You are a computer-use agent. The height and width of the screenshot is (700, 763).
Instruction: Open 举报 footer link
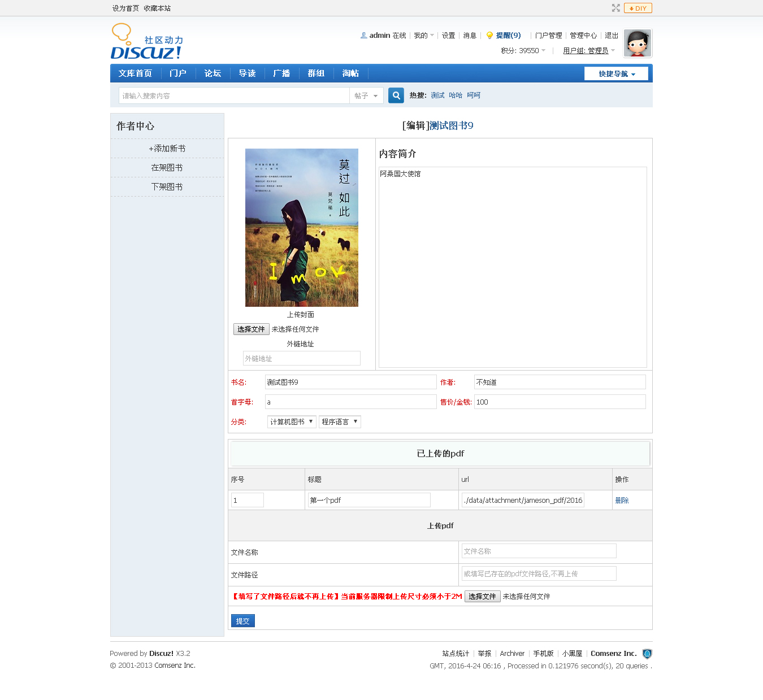(x=484, y=653)
